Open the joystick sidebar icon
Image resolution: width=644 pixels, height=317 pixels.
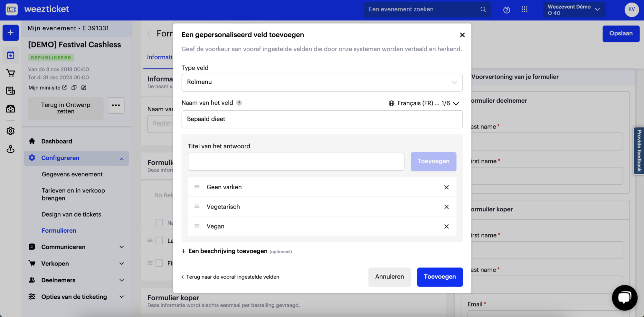click(11, 149)
